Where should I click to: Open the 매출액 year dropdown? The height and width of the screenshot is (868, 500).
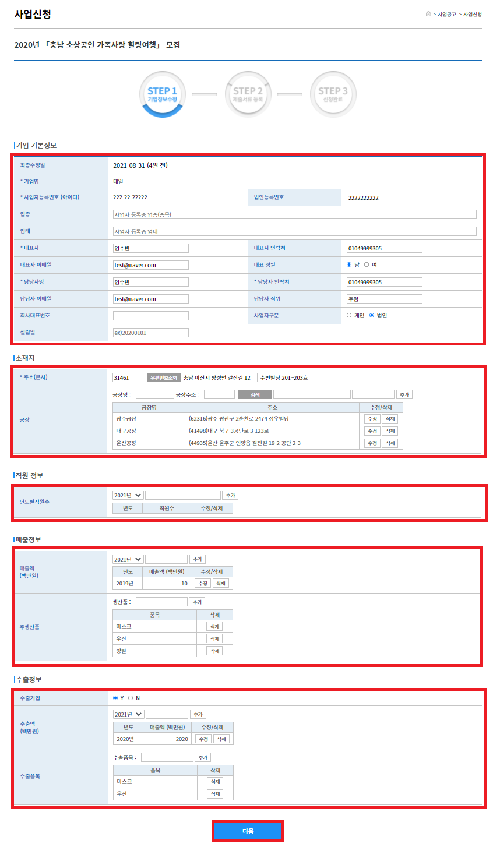[x=128, y=559]
